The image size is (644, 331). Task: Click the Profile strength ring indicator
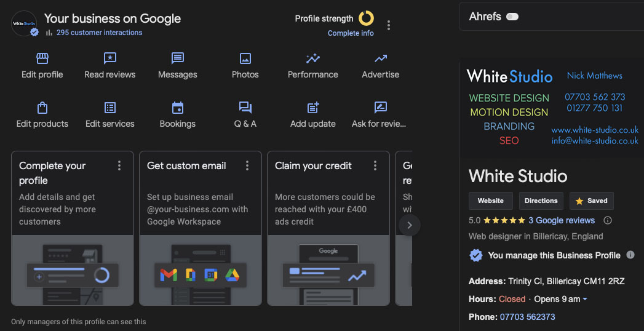[366, 18]
